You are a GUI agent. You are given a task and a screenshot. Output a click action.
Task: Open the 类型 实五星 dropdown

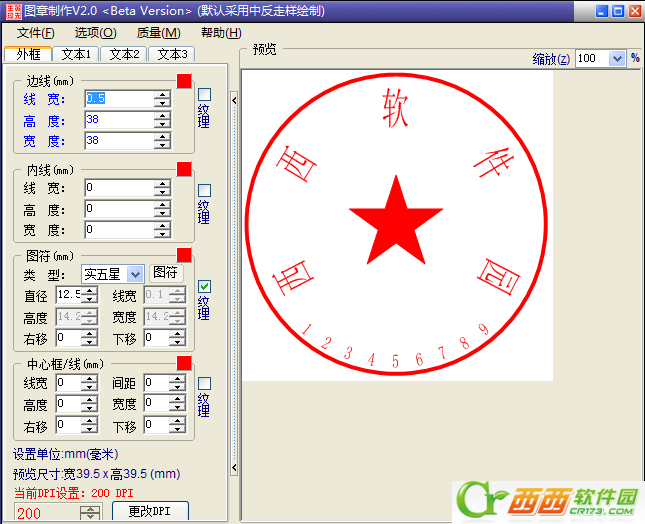[x=135, y=274]
